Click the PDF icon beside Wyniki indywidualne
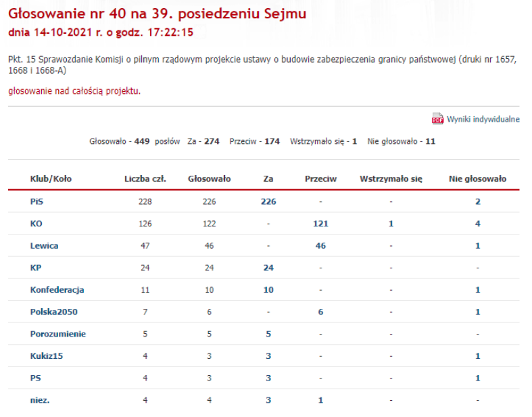The width and height of the screenshot is (532, 417). tap(437, 120)
